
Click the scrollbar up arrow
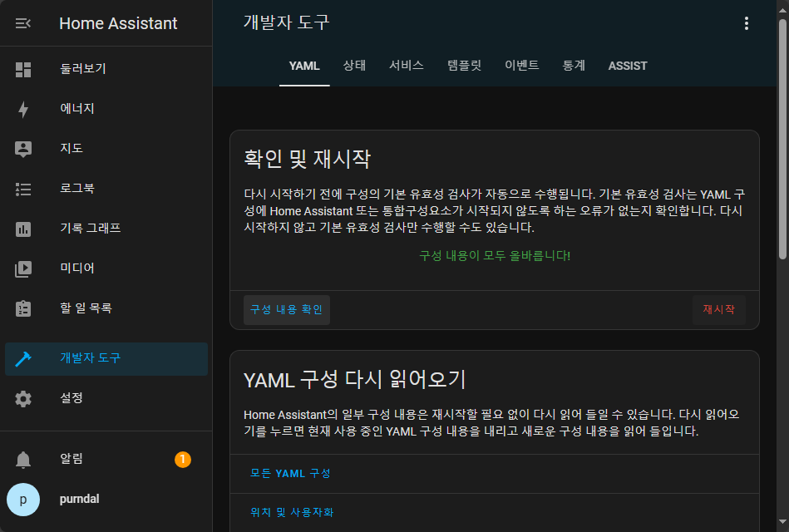tap(782, 10)
